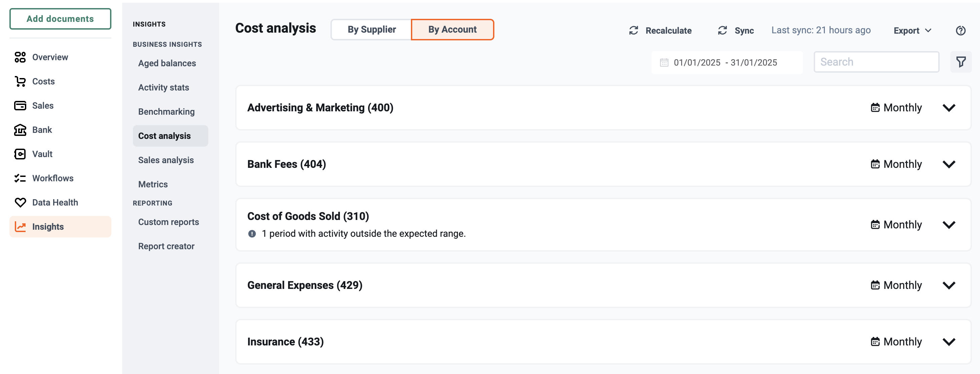Expand the Bank Fees (404) row
The height and width of the screenshot is (374, 980).
pos(949,164)
